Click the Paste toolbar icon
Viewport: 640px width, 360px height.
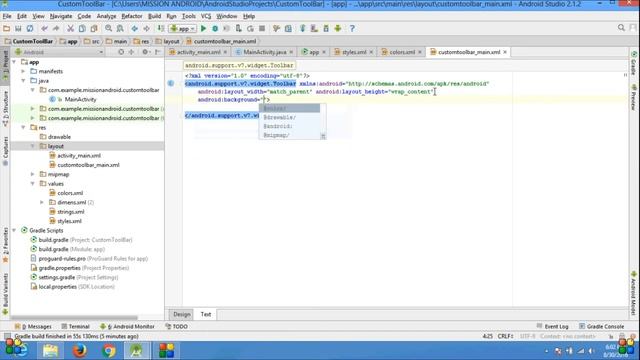[x=94, y=29]
